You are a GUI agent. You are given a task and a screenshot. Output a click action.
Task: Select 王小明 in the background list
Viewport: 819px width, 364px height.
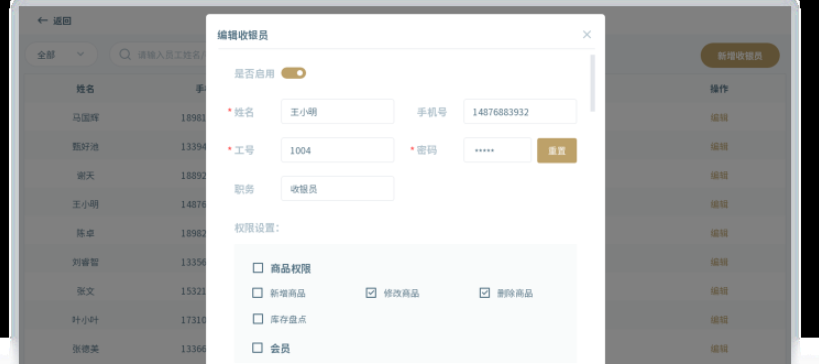[x=86, y=204]
